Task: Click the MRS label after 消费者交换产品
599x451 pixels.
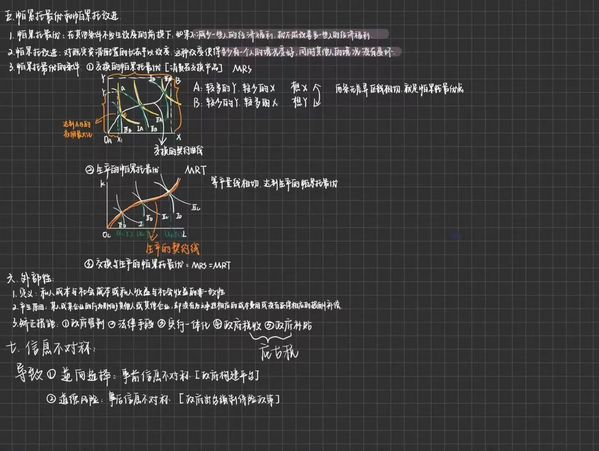Action: [x=242, y=69]
